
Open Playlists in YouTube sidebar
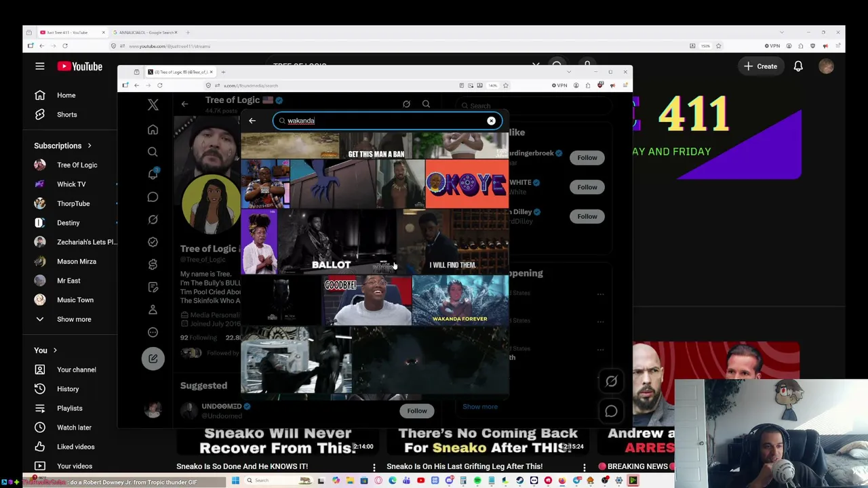tap(71, 409)
